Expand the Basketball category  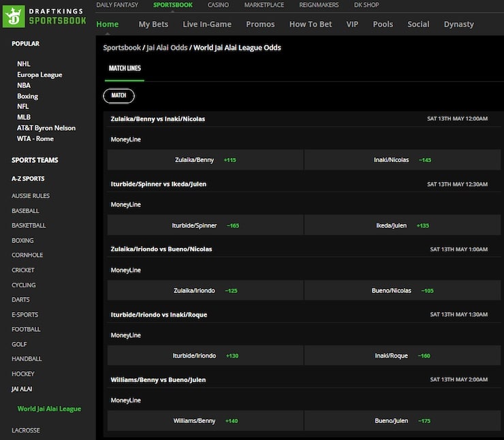click(29, 225)
